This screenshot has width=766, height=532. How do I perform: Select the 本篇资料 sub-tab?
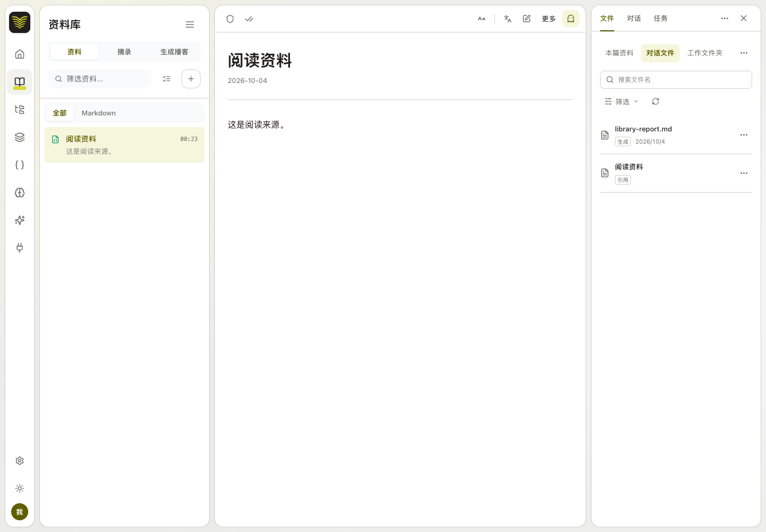click(619, 53)
